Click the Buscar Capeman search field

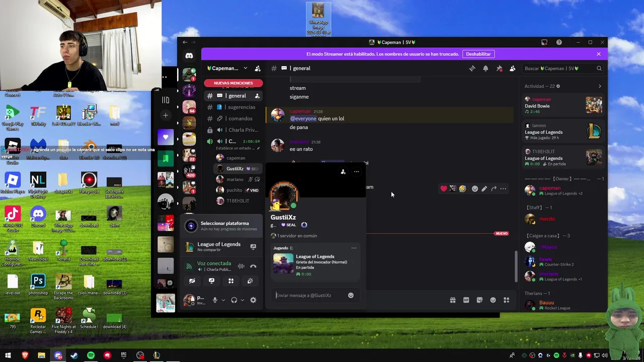(x=562, y=68)
